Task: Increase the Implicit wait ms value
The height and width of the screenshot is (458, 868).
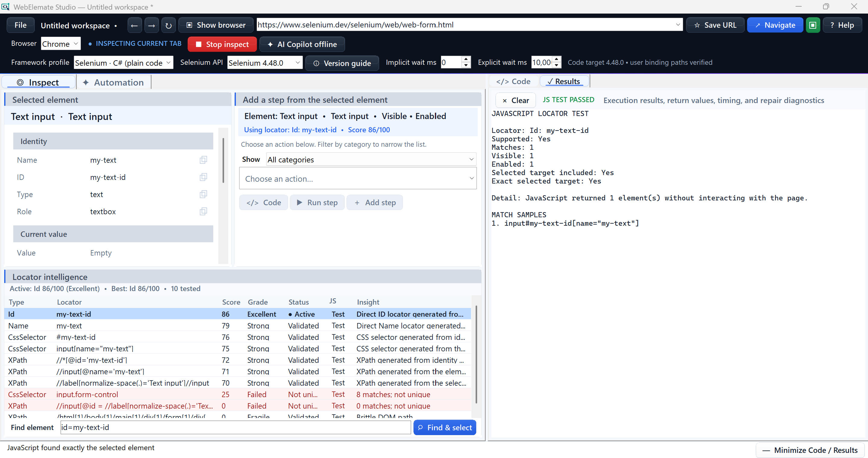Action: (x=466, y=59)
